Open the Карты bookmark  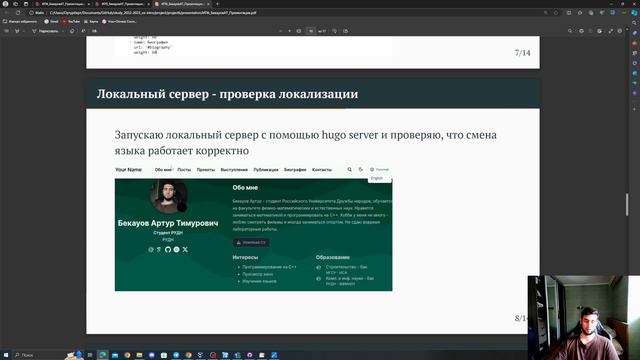point(91,21)
